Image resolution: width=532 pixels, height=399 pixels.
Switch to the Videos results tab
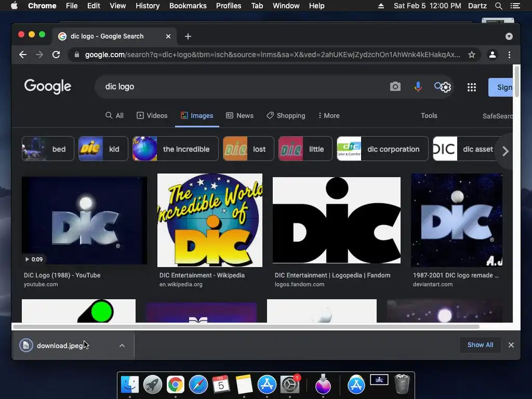coord(152,115)
